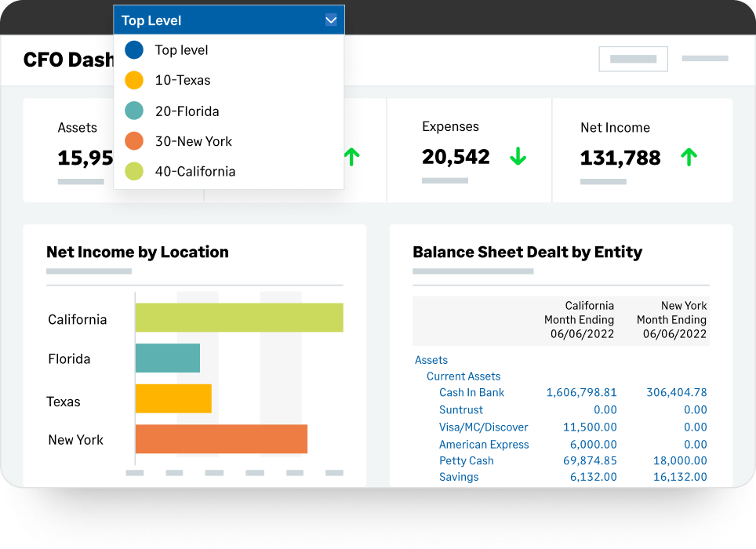
Task: Click the lime circle icon for 40-California
Action: click(x=134, y=171)
